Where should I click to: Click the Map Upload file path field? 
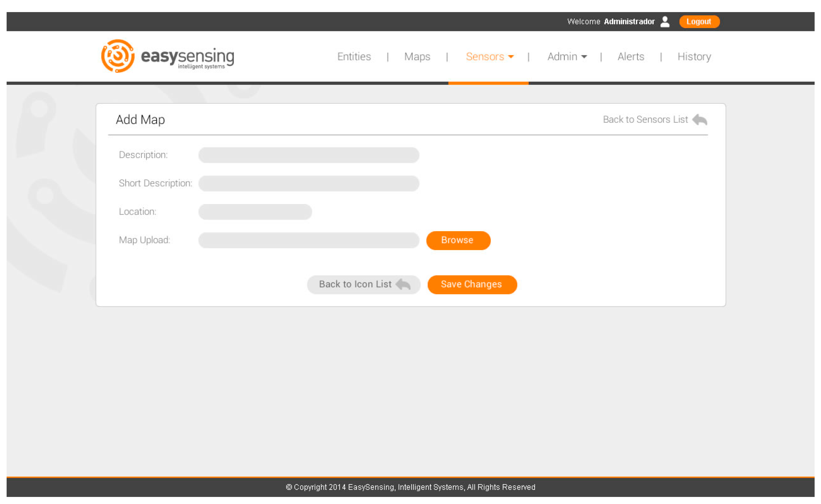pos(309,240)
